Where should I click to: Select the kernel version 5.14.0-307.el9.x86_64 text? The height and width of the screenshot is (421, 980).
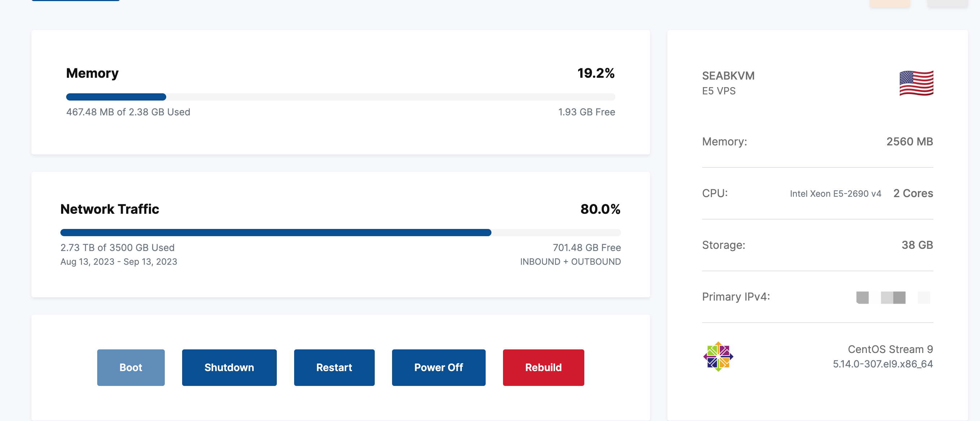pyautogui.click(x=882, y=364)
